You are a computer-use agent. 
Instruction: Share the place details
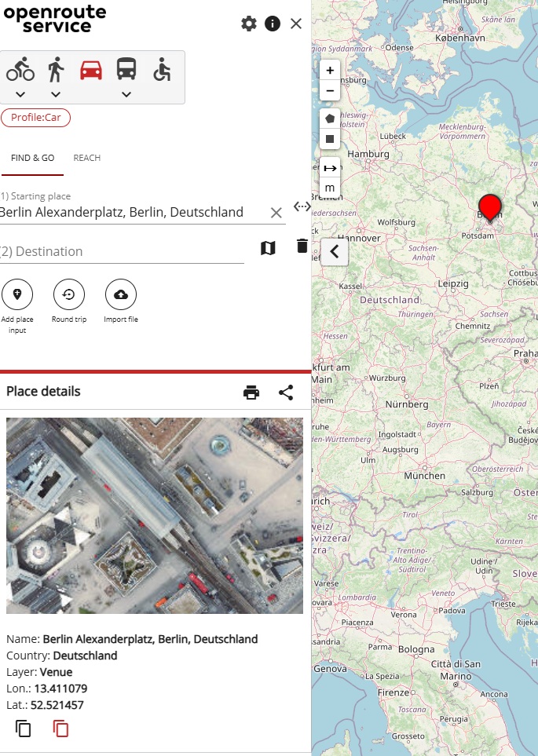point(286,393)
